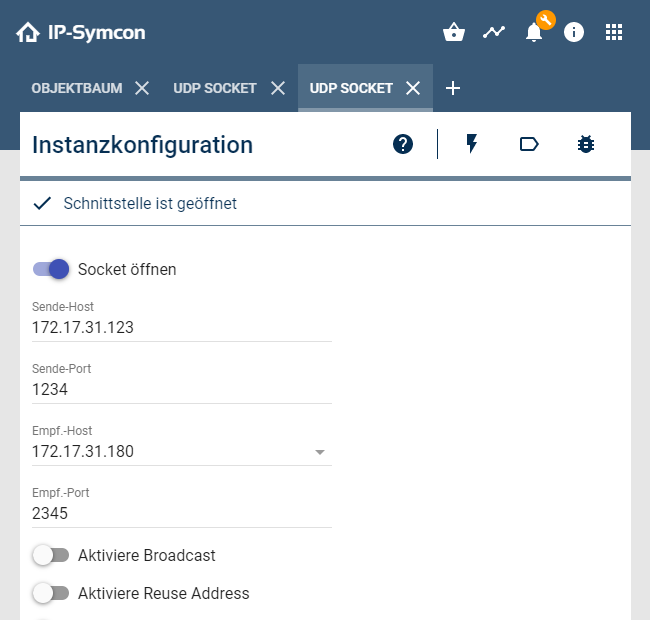Enable the Aktiviere Broadcast switch
This screenshot has width=650, height=620.
(x=51, y=555)
